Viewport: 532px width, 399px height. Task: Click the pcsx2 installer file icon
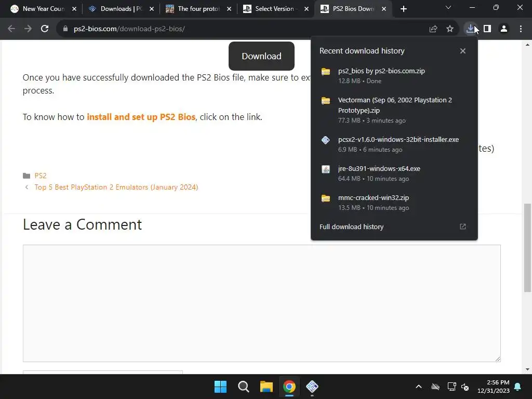coord(326,140)
